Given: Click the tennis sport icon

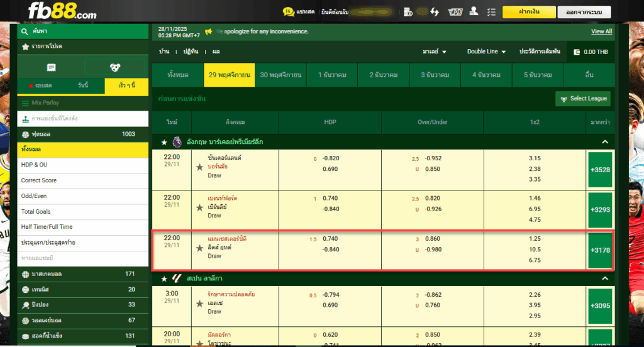Looking at the screenshot, I should 25,290.
